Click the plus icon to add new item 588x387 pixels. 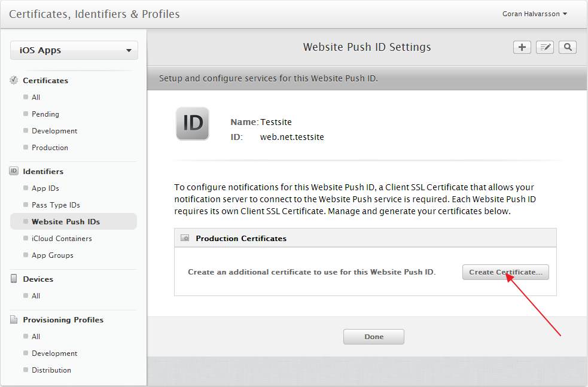[522, 47]
